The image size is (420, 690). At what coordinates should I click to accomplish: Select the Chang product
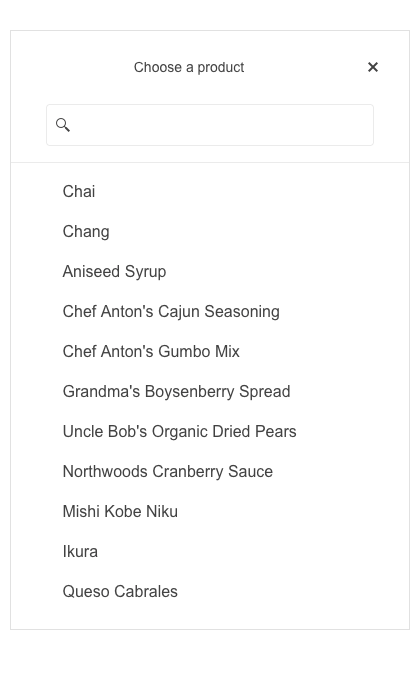210,231
